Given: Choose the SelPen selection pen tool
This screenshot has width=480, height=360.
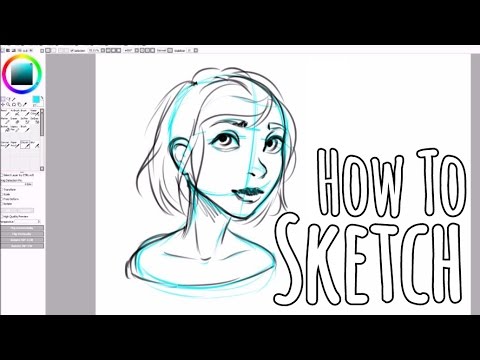Looking at the screenshot, I should pos(25,121).
